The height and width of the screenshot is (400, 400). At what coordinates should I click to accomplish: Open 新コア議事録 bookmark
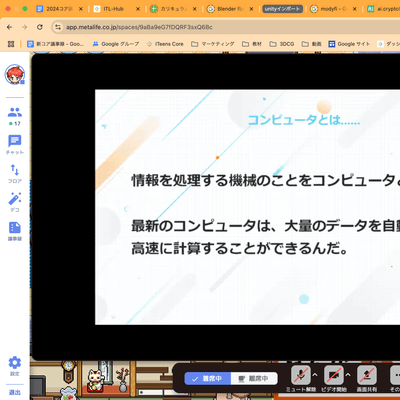[56, 44]
